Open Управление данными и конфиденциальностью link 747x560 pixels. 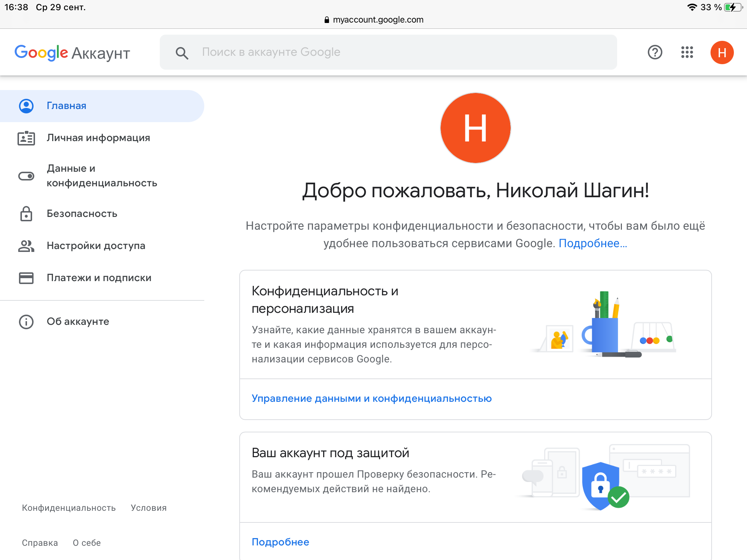(x=372, y=398)
